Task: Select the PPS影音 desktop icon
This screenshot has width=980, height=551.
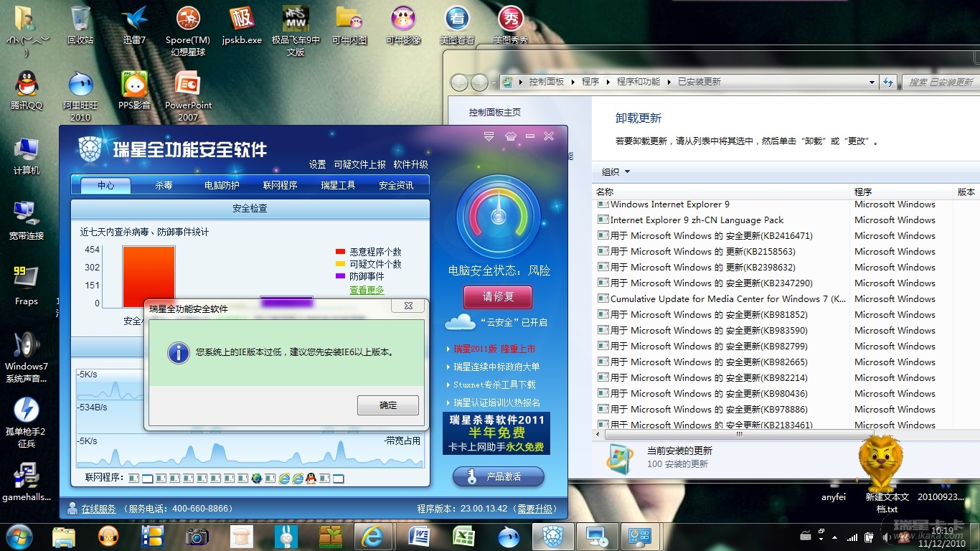Action: click(x=134, y=90)
